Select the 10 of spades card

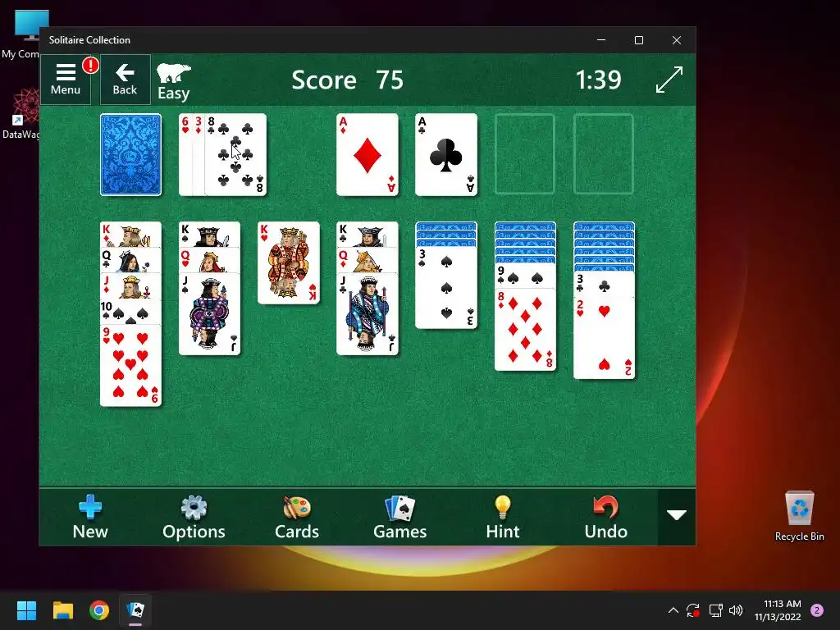tap(130, 312)
